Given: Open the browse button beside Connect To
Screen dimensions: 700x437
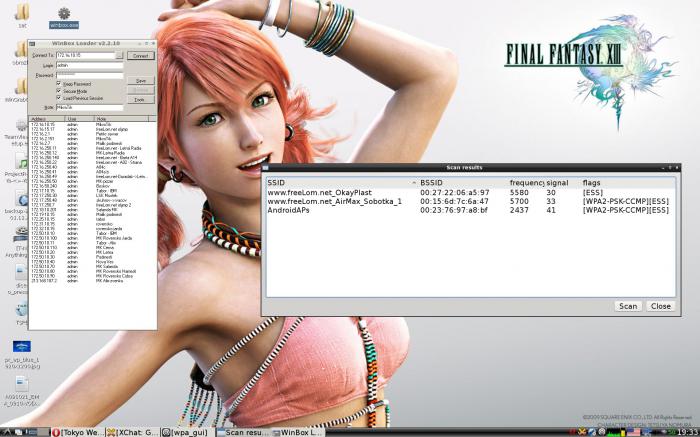Looking at the screenshot, I should (119, 55).
